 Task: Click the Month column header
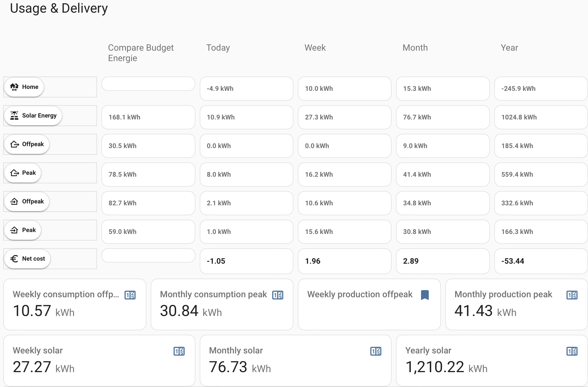point(415,48)
